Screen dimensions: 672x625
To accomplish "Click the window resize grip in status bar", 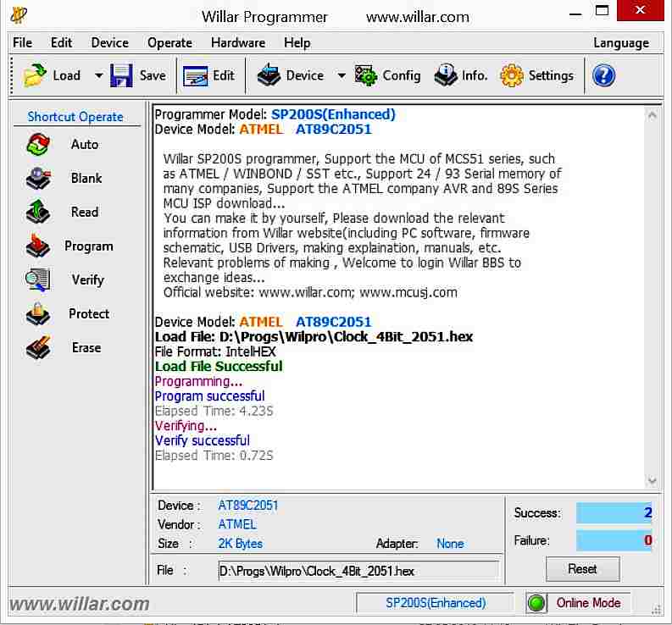I will 656,610.
